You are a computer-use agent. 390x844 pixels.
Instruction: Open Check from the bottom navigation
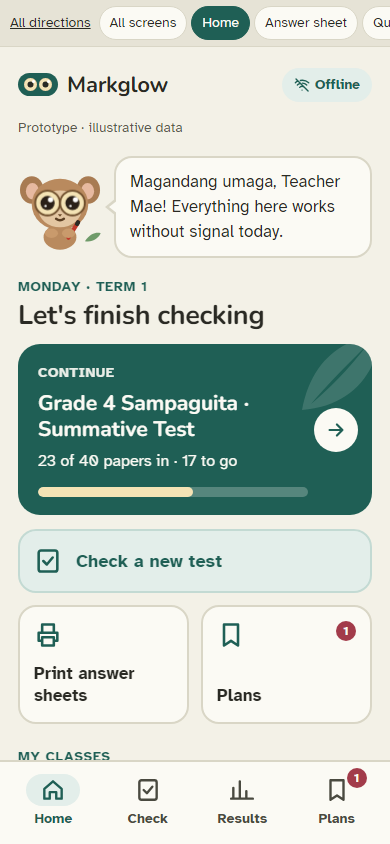tap(147, 802)
